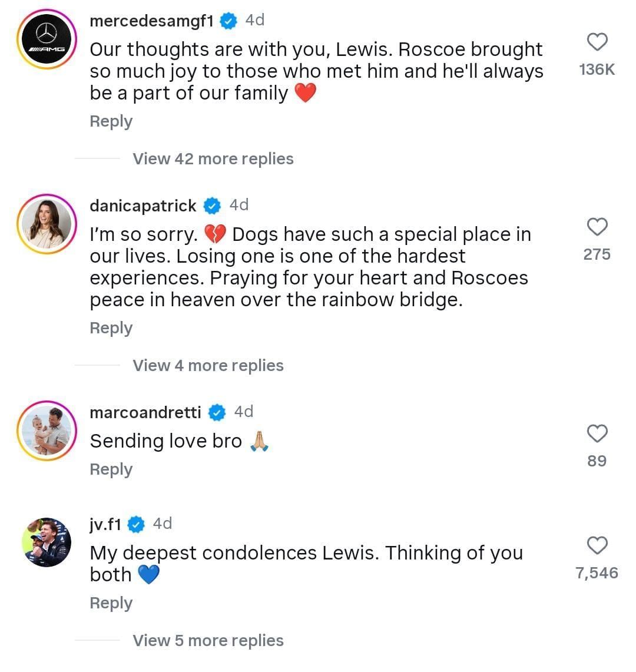636x672 pixels.
Task: Click jv.f1 verified badge
Action: pyautogui.click(x=136, y=524)
